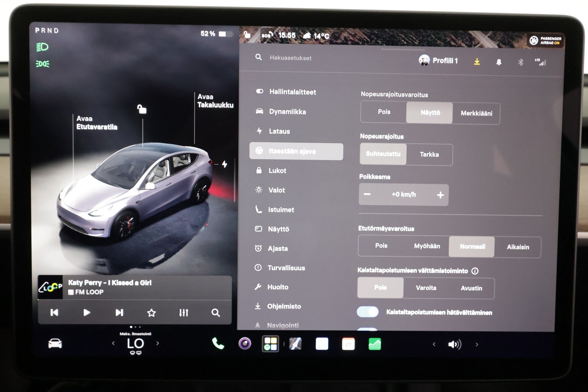Increase Poikkeama speed offset with plus

tap(440, 195)
